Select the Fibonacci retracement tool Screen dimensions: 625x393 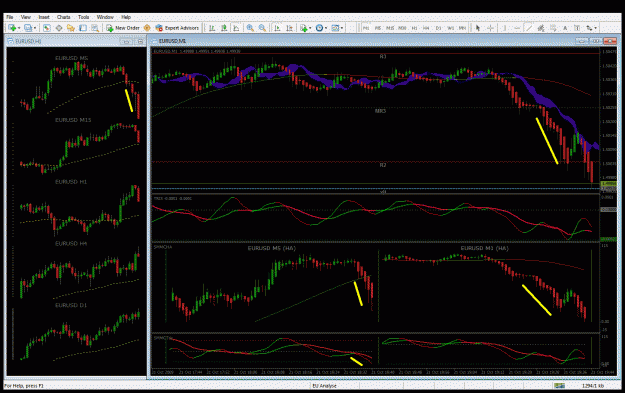pyautogui.click(x=553, y=28)
